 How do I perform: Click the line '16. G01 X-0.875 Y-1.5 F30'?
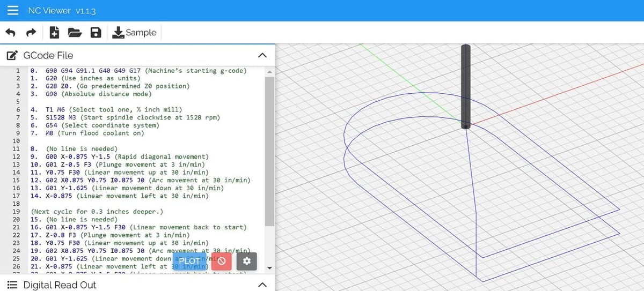pyautogui.click(x=138, y=227)
